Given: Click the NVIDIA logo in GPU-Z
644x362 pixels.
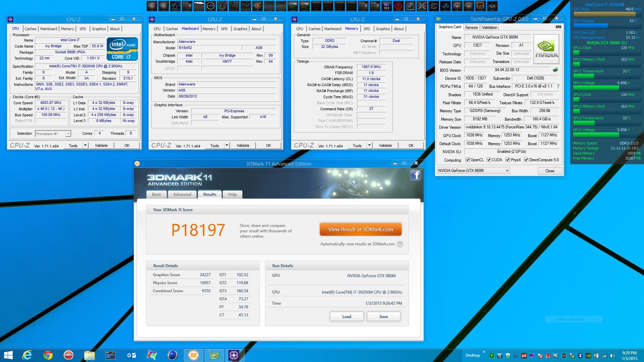Looking at the screenshot, I should click(546, 49).
